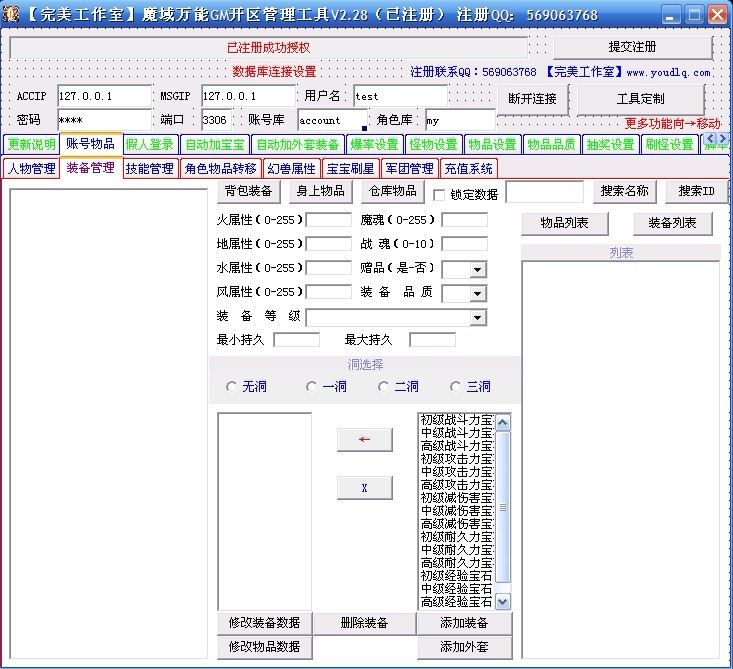Image resolution: width=733 pixels, height=669 pixels.
Task: Select the 三洞 radio option
Action: point(457,387)
